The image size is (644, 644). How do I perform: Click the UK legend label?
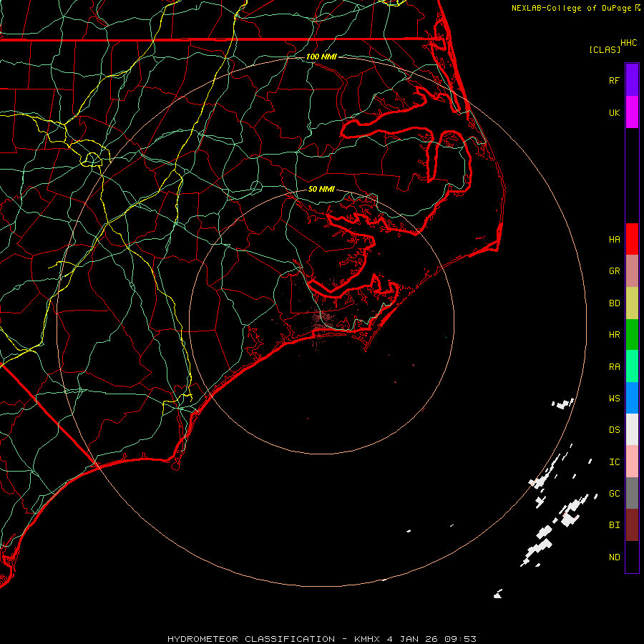[614, 112]
